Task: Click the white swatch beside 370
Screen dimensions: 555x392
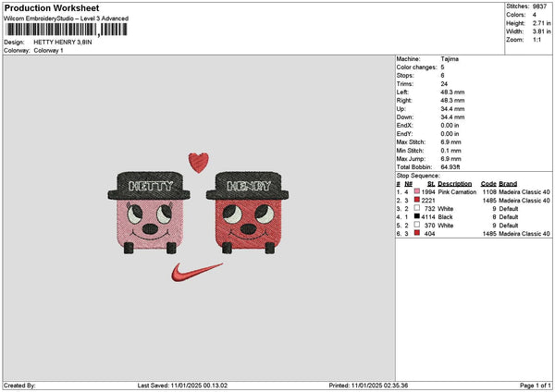Action: click(417, 225)
